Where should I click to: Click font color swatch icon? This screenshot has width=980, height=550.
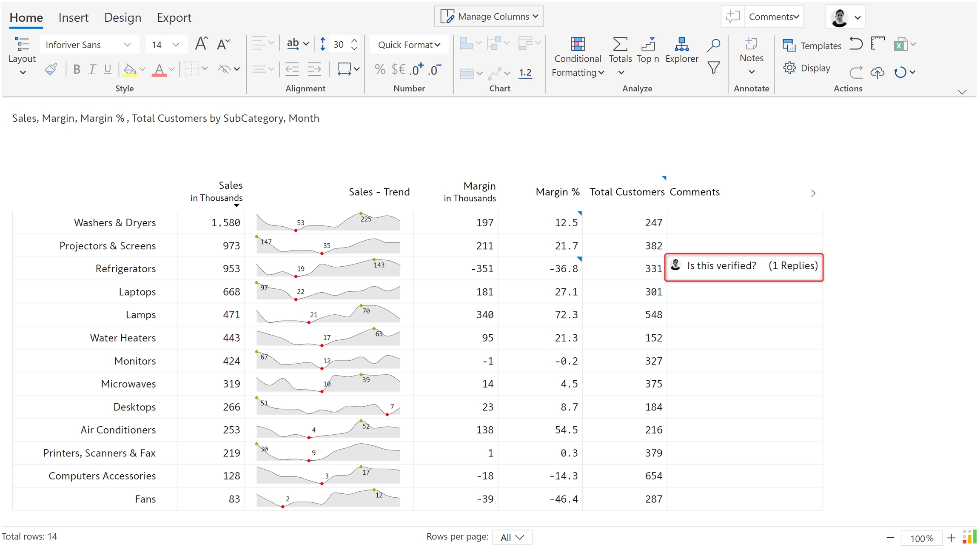pos(159,69)
